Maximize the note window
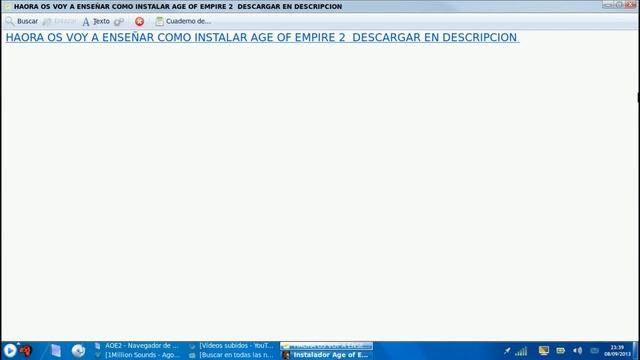This screenshot has width=640, height=360. [619, 4]
